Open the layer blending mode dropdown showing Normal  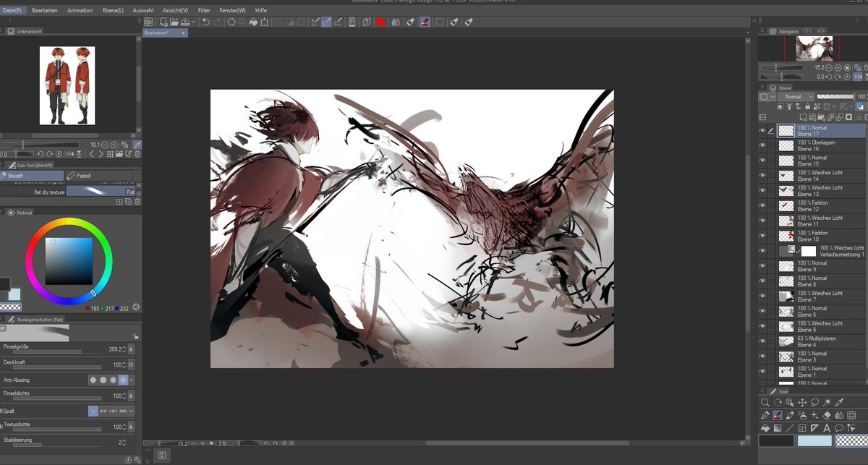pyautogui.click(x=796, y=97)
